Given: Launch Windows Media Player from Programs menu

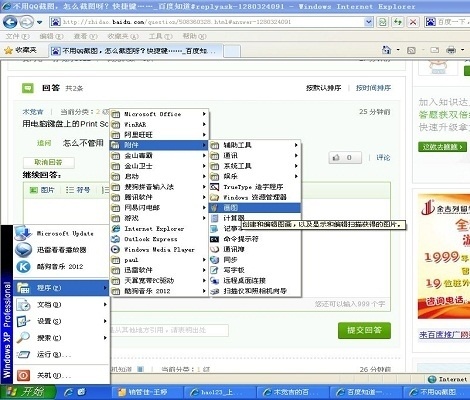Looking at the screenshot, I should pyautogui.click(x=159, y=249).
